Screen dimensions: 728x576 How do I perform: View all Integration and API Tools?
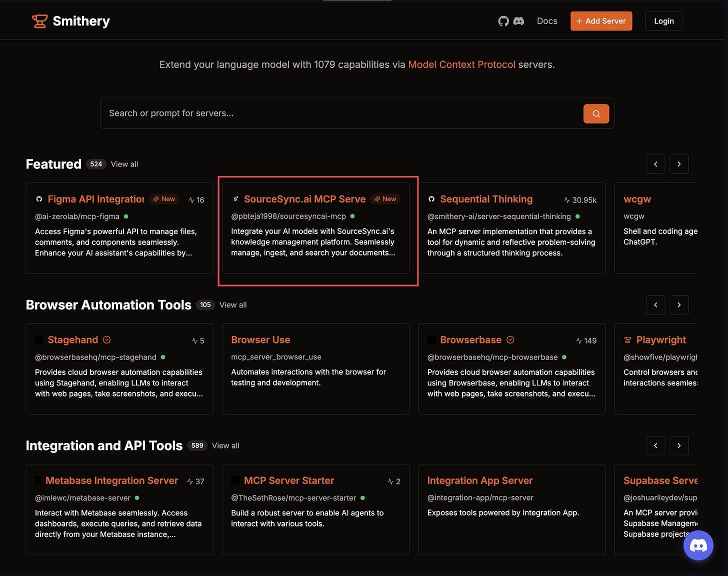[x=225, y=445]
